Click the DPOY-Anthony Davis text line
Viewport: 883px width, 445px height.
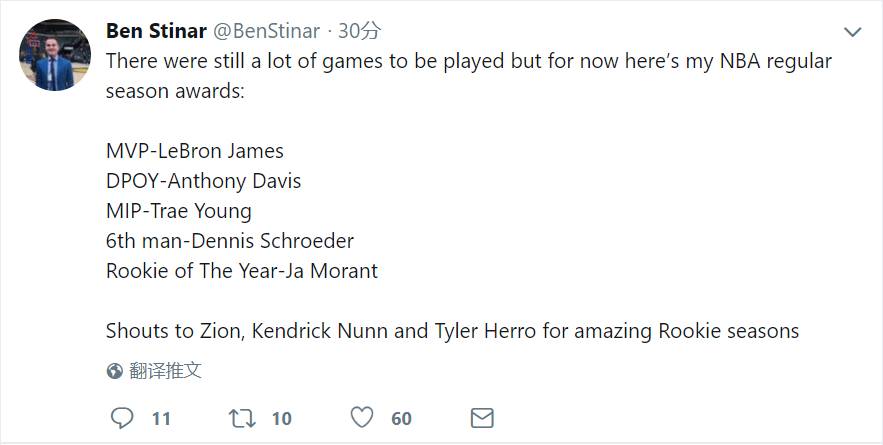tap(203, 181)
